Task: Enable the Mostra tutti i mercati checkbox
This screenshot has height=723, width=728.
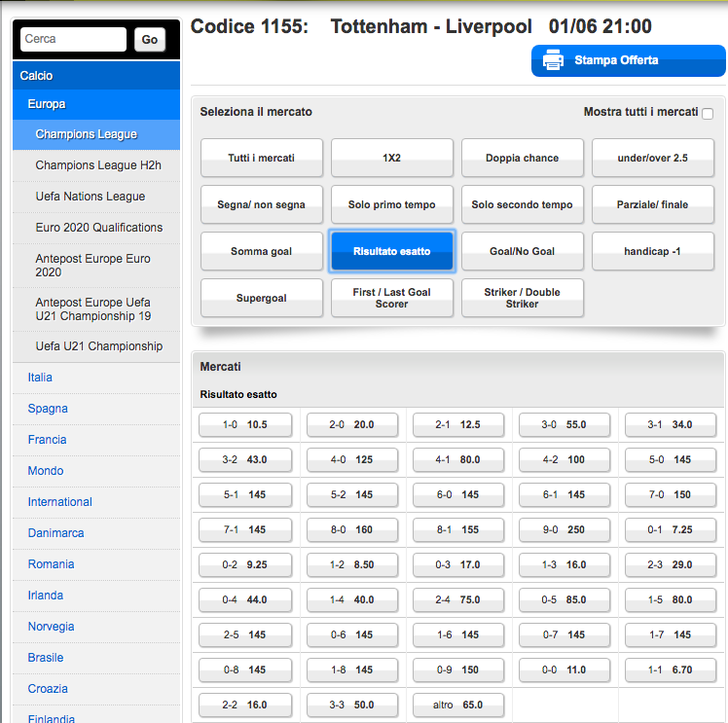Action: (x=708, y=113)
